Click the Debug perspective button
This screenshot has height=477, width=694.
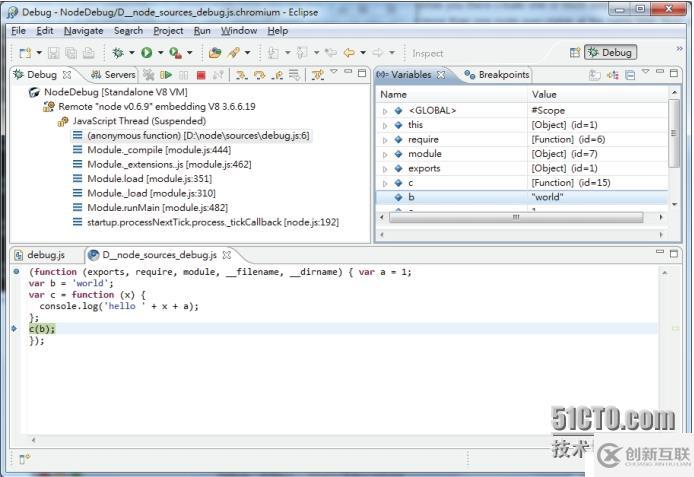[x=611, y=53]
